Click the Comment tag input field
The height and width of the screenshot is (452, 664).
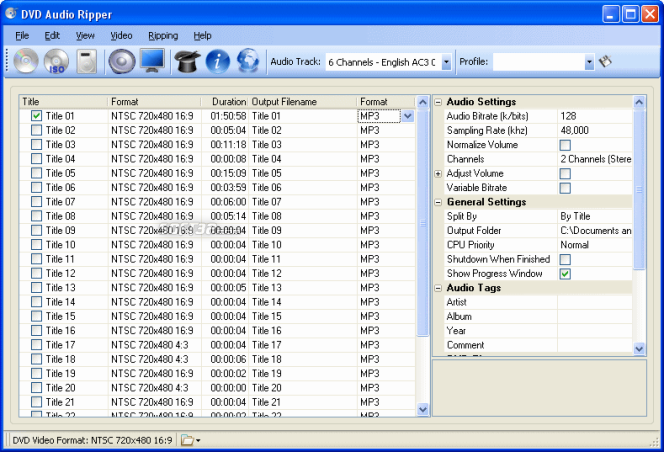click(x=595, y=345)
